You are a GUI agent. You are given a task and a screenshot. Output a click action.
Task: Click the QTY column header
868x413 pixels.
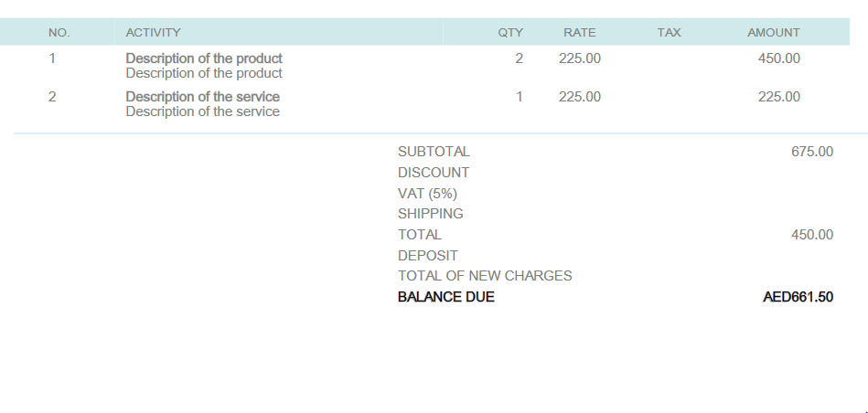click(x=510, y=33)
